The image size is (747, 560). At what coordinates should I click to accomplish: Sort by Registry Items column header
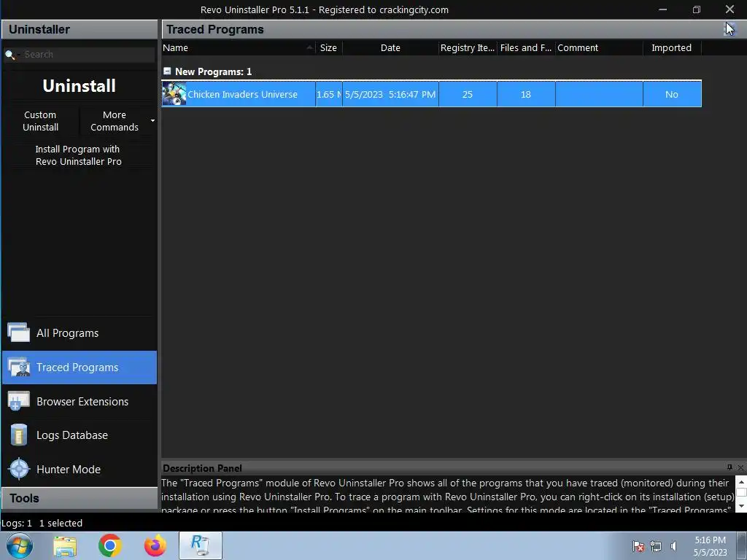click(x=468, y=47)
